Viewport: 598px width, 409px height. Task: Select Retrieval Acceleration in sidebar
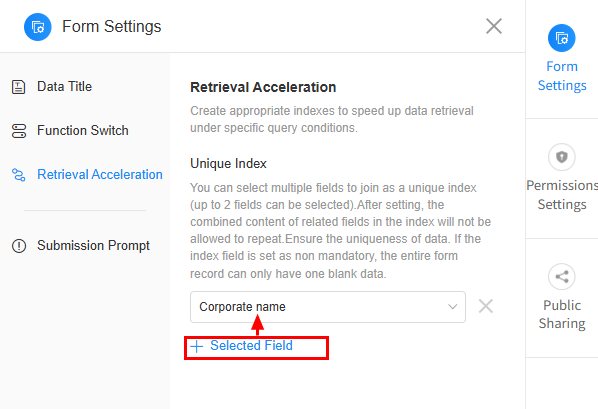click(100, 174)
